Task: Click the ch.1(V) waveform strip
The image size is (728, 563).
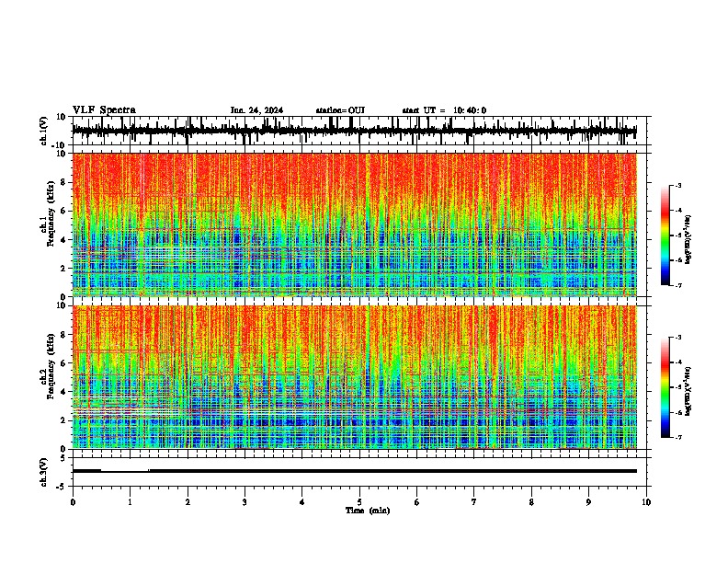Action: (x=354, y=131)
